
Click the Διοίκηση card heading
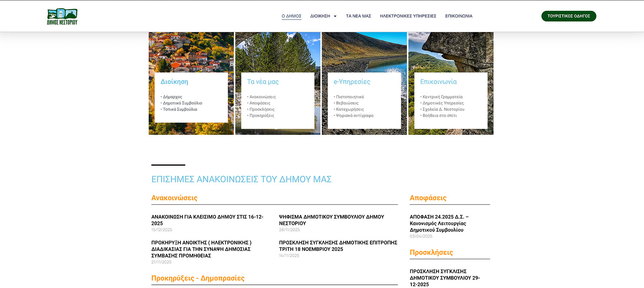click(174, 82)
